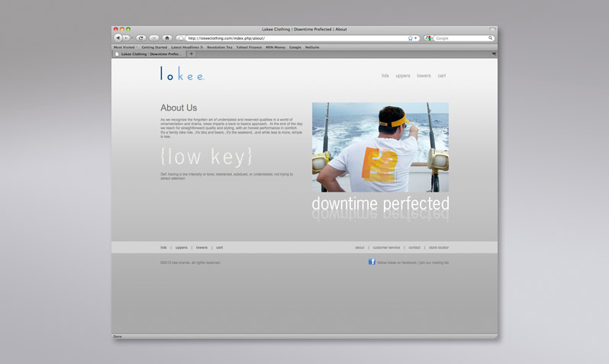Image resolution: width=609 pixels, height=364 pixels.
Task: Open the NetSuite bookmark
Action: tap(312, 47)
